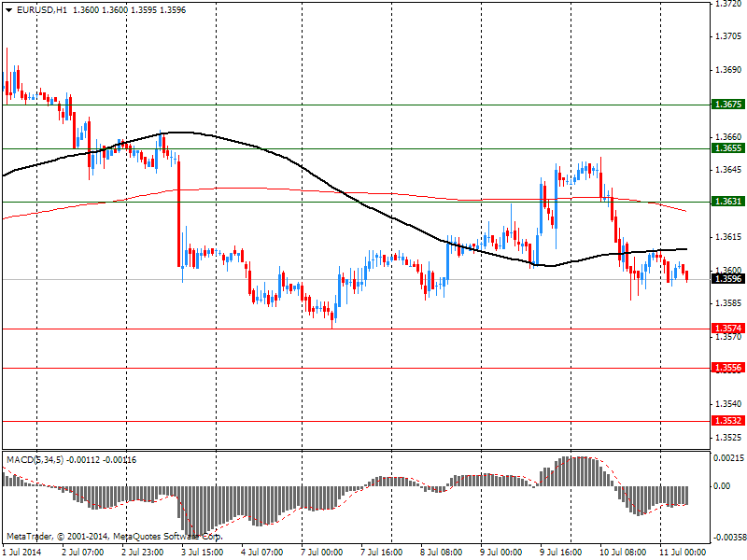This screenshot has width=747, height=560.
Task: Click the 8 Jul 08:00 time axis label
Action: [x=442, y=552]
